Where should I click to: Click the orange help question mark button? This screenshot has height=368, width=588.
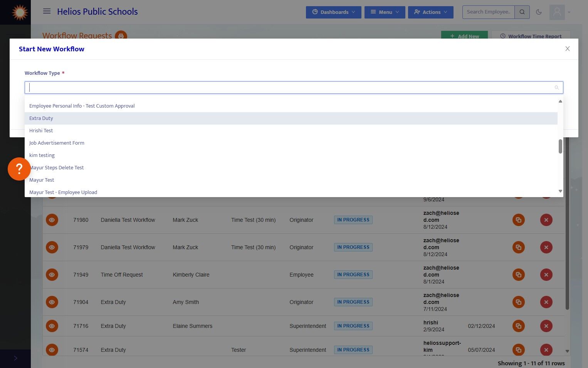point(19,169)
